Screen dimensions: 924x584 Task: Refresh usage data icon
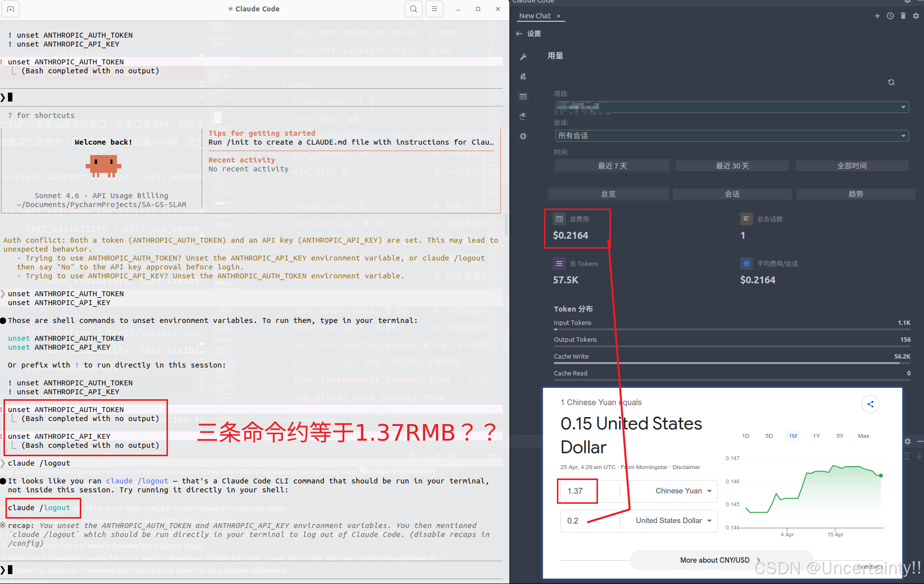(891, 82)
